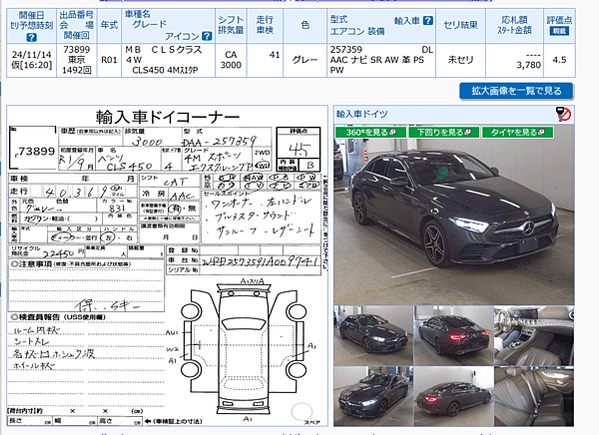Click 開催日 column header
This screenshot has height=435, width=599.
click(x=31, y=15)
